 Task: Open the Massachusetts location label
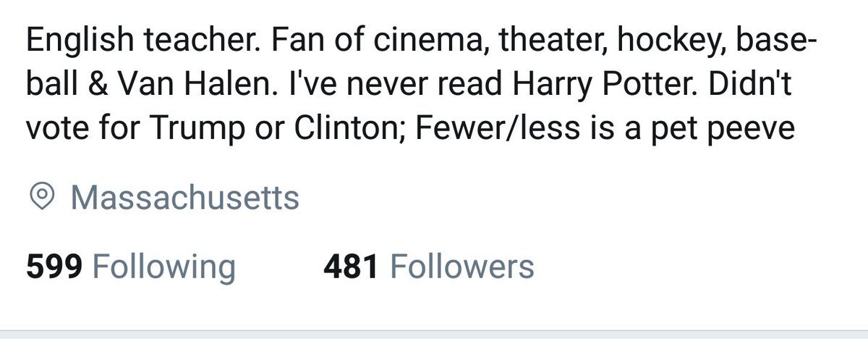[x=185, y=197]
